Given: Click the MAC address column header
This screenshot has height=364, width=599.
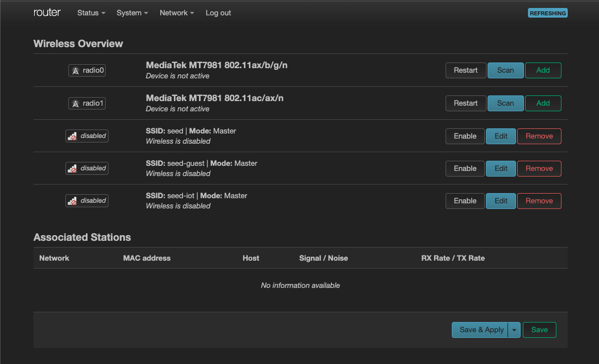Looking at the screenshot, I should (x=147, y=258).
